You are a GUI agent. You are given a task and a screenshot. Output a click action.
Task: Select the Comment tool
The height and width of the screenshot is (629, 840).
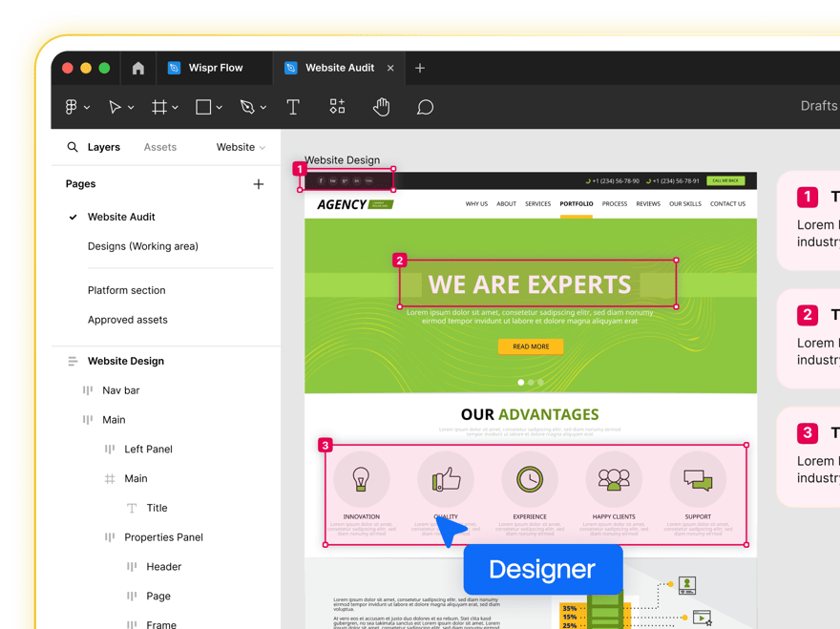425,107
